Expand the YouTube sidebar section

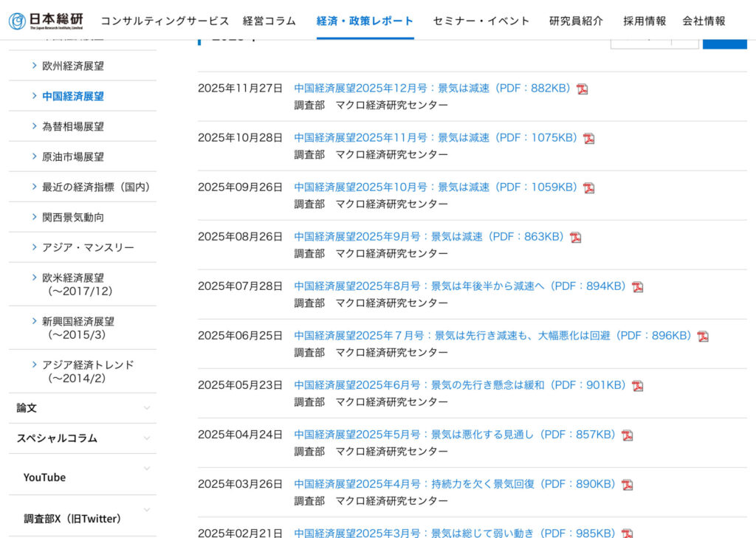pyautogui.click(x=146, y=469)
